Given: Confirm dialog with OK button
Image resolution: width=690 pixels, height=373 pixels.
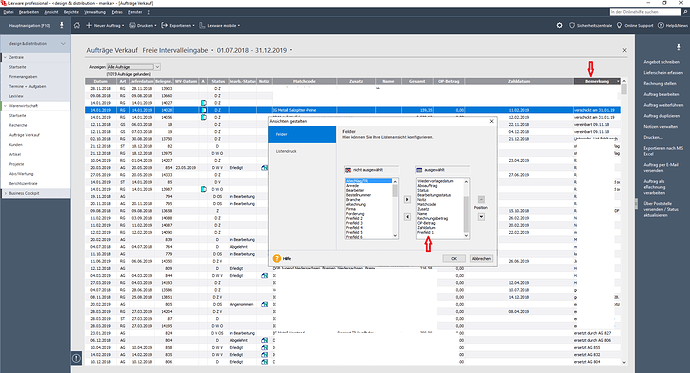Looking at the screenshot, I should pos(454,259).
